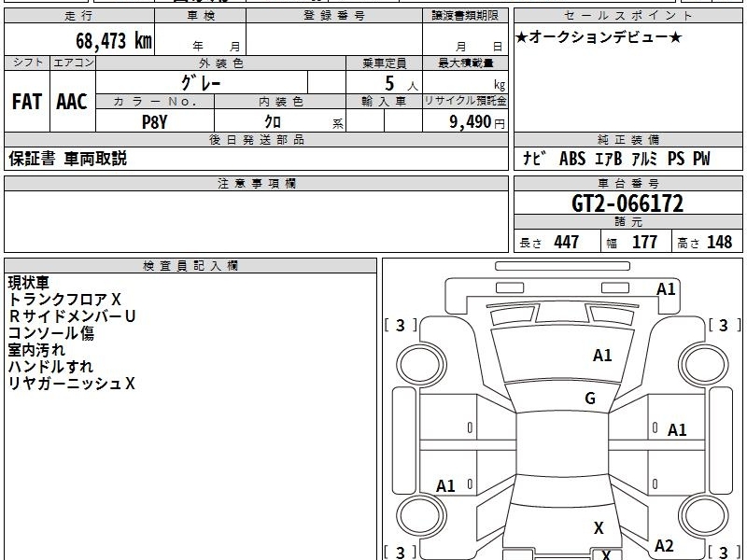Click the 登録番号 header cell
The width and height of the screenshot is (747, 560).
[334, 16]
